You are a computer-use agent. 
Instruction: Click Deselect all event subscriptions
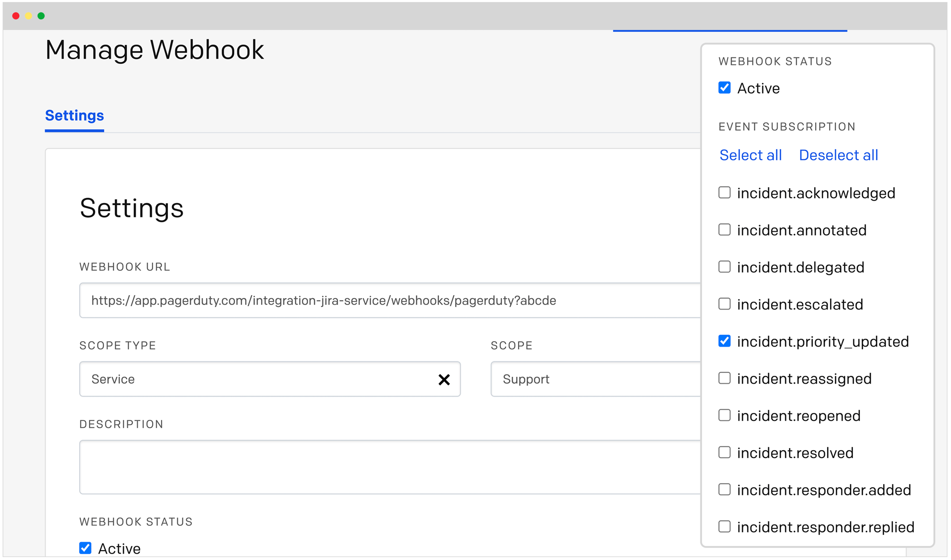838,155
